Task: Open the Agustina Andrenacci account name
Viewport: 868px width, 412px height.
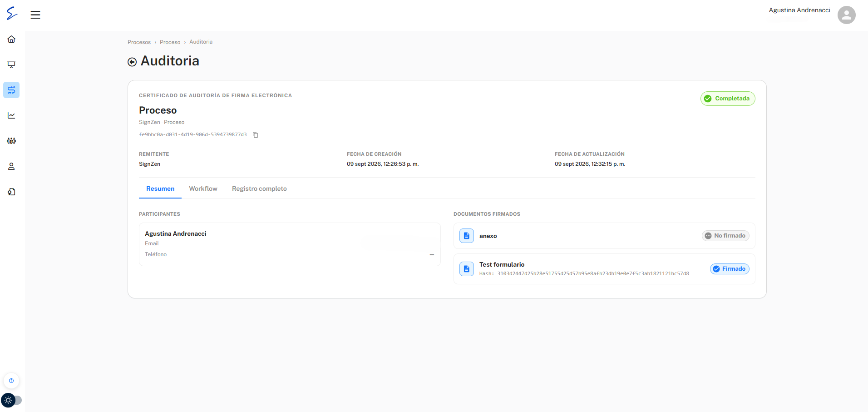Action: (x=799, y=10)
